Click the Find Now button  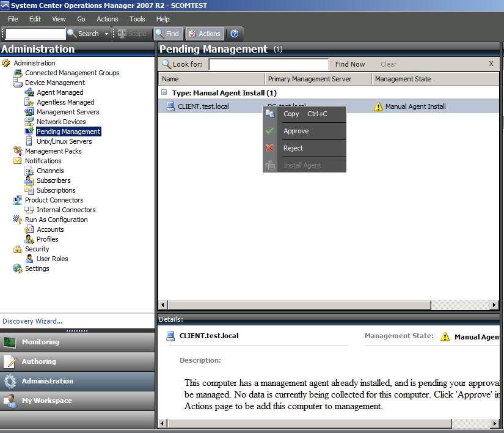(x=350, y=64)
